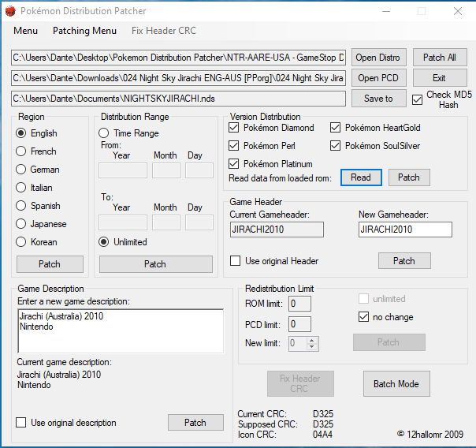Image resolution: width=476 pixels, height=448 pixels.
Task: Click the ROM limit field
Action: pyautogui.click(x=299, y=304)
